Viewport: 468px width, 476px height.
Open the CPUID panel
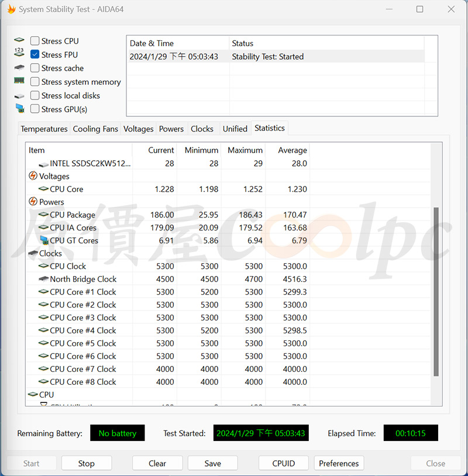pyautogui.click(x=283, y=463)
